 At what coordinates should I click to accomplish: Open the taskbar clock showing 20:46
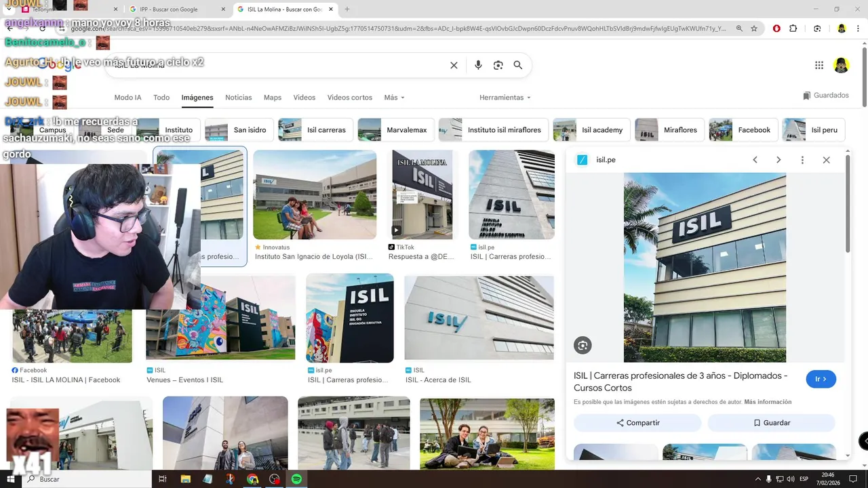coord(829,479)
